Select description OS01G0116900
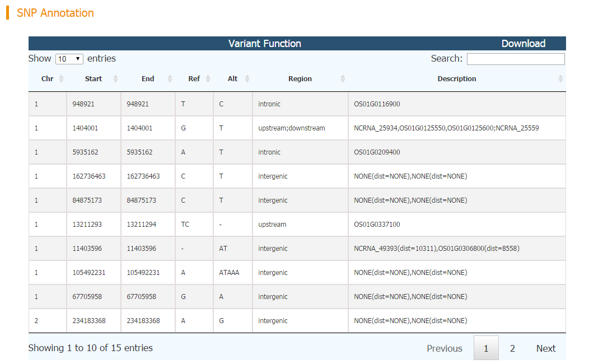Image resolution: width=589 pixels, height=364 pixels. pyautogui.click(x=377, y=104)
